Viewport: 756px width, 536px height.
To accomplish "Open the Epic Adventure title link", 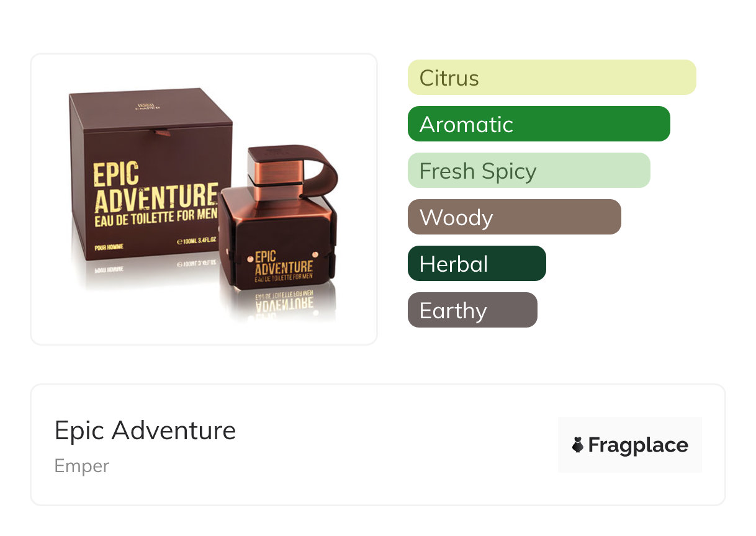I will [145, 430].
